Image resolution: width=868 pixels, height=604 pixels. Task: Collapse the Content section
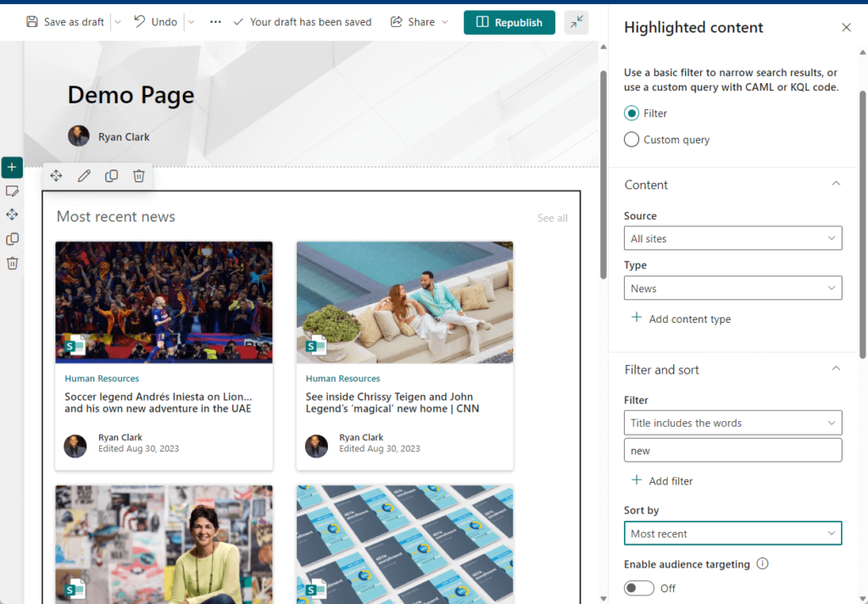pos(836,184)
